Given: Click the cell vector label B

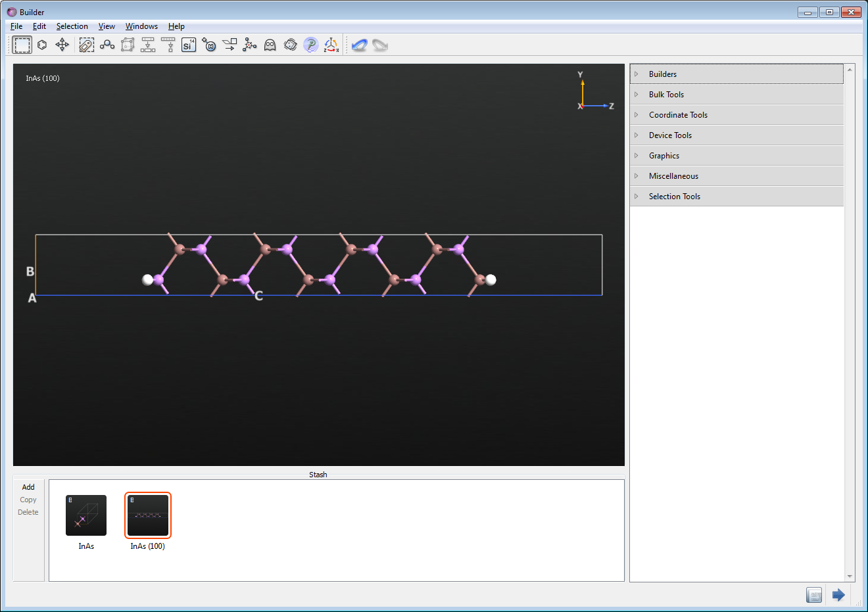Looking at the screenshot, I should coord(30,271).
